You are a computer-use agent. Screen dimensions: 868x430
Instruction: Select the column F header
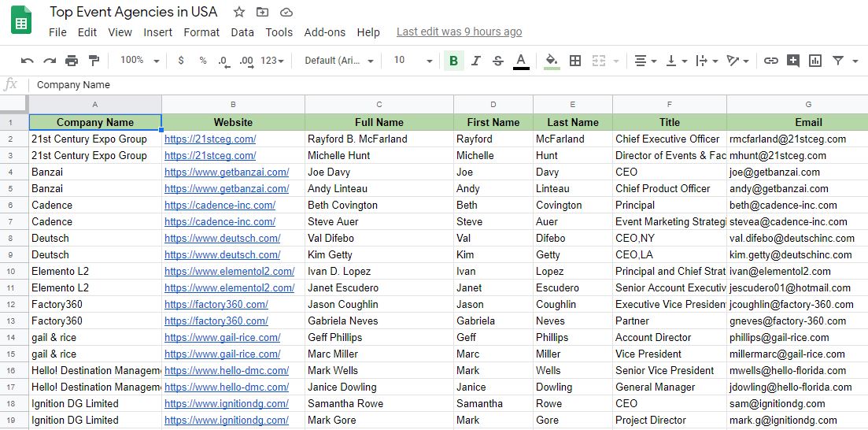(669, 104)
